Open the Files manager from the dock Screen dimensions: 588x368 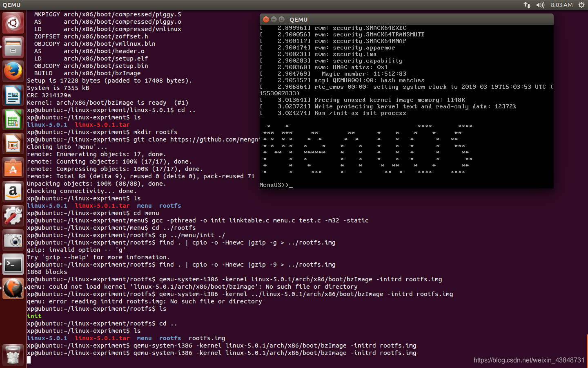point(13,47)
